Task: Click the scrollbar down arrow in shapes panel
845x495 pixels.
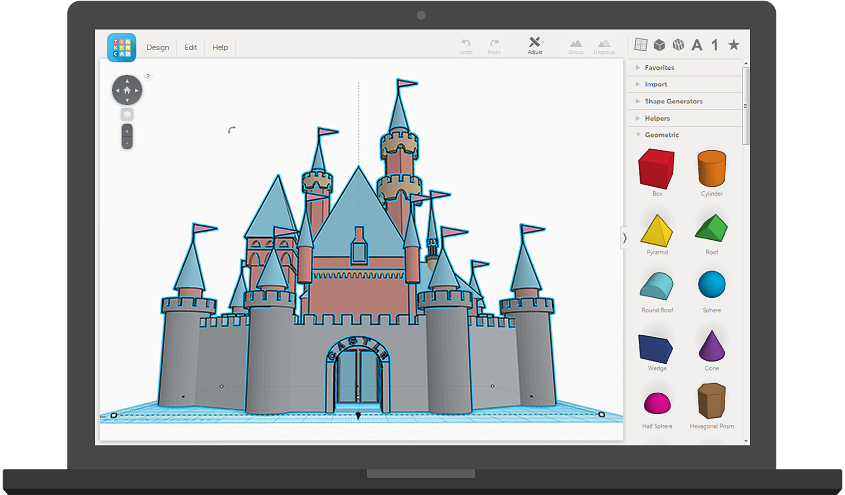Action: [x=746, y=441]
